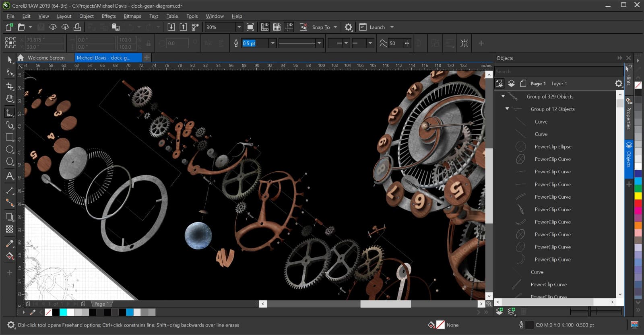This screenshot has height=335, width=644.
Task: Open the Options gear in toolbar
Action: click(348, 27)
